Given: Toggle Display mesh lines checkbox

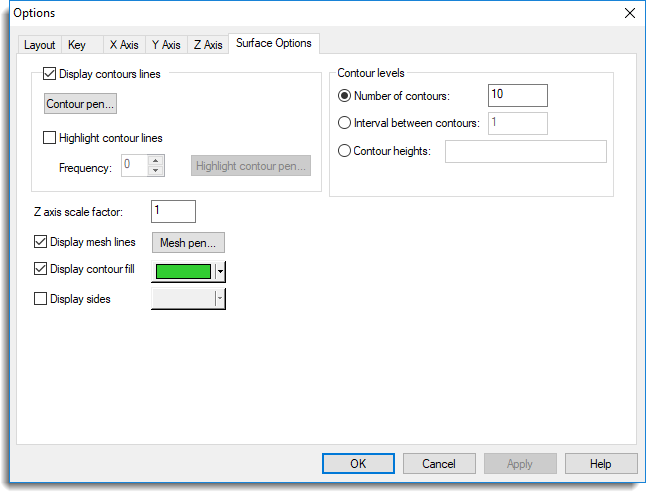Looking at the screenshot, I should 41,242.
